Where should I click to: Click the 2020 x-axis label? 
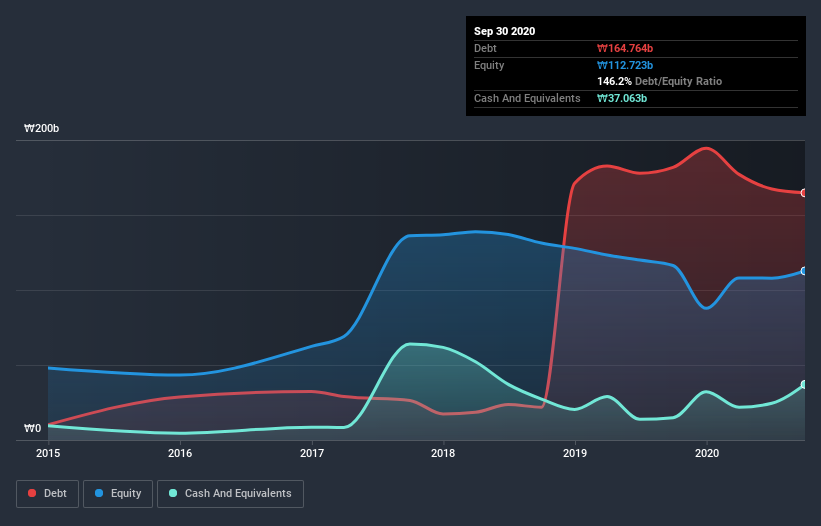[707, 453]
